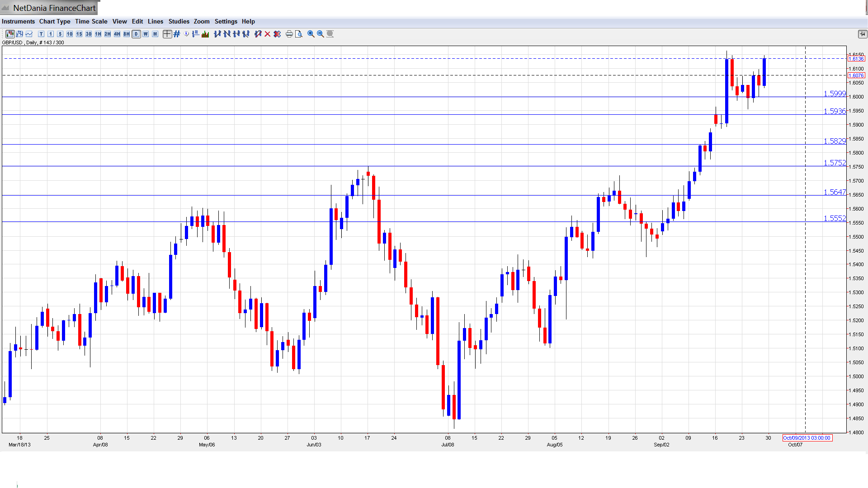Select the candlestick chart type icon

click(x=10, y=34)
